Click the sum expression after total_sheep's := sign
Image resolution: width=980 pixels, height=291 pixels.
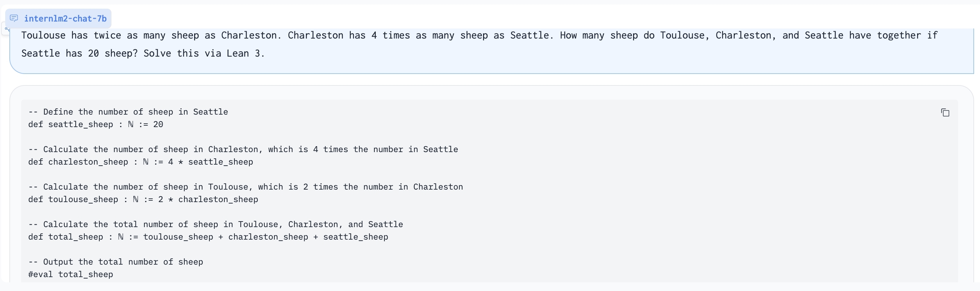pos(266,237)
